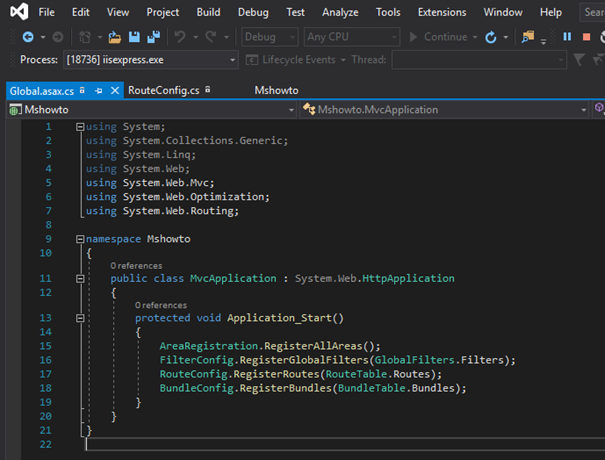This screenshot has width=605, height=460.
Task: Click the Navigate Backward arrow icon
Action: pyautogui.click(x=28, y=37)
